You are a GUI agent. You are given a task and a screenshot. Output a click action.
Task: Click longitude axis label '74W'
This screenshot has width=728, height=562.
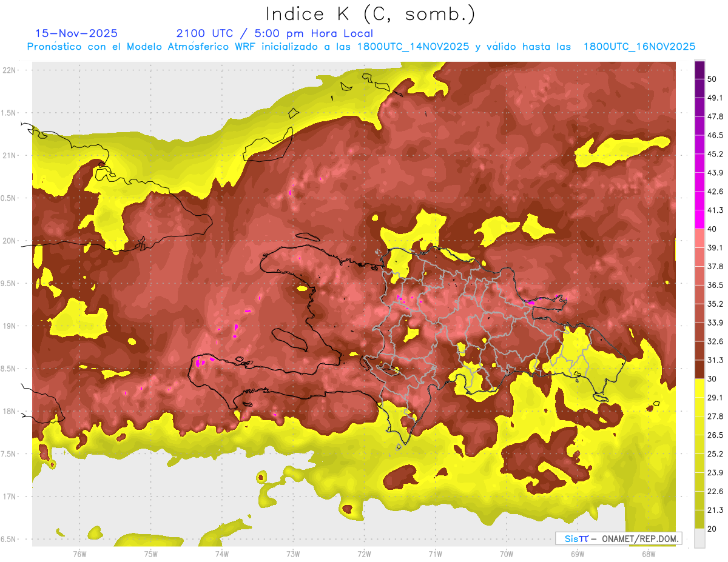click(x=222, y=554)
